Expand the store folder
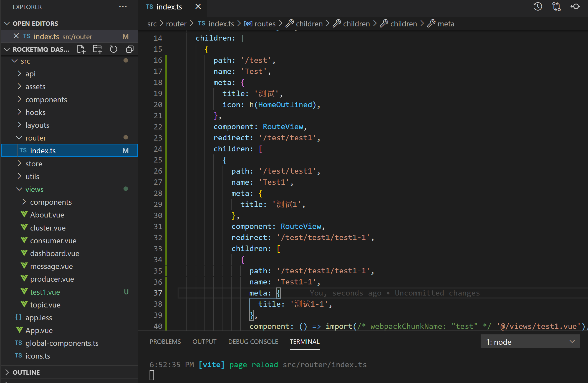The height and width of the screenshot is (383, 588). click(34, 164)
